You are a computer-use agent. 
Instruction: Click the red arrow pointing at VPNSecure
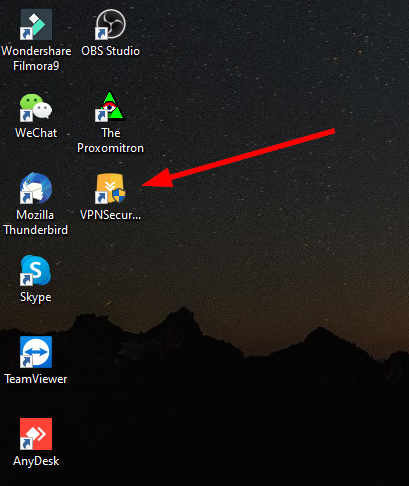(x=238, y=158)
